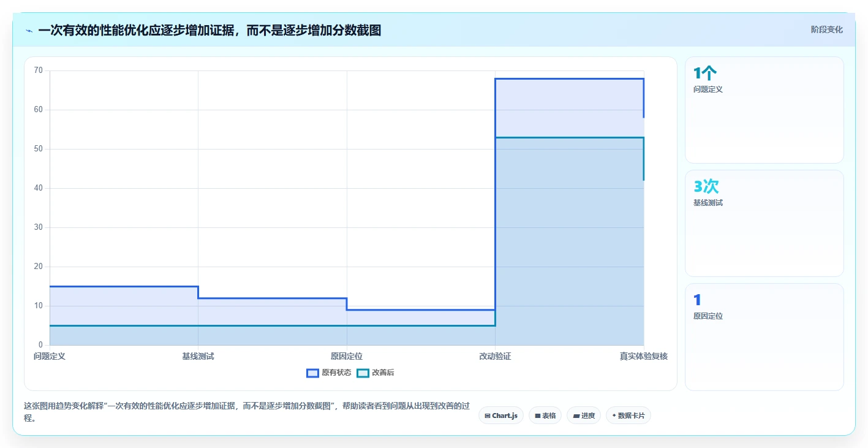Click the 进度 tag
The image size is (868, 448).
(584, 416)
